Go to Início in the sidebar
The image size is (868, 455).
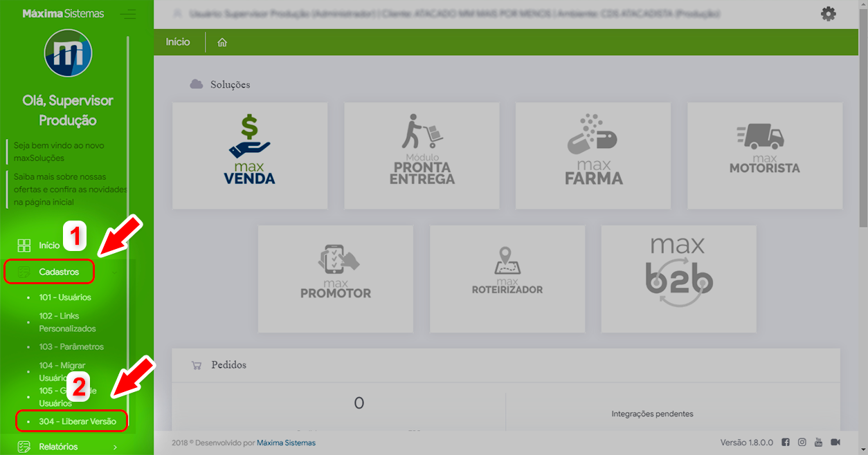[x=49, y=245]
